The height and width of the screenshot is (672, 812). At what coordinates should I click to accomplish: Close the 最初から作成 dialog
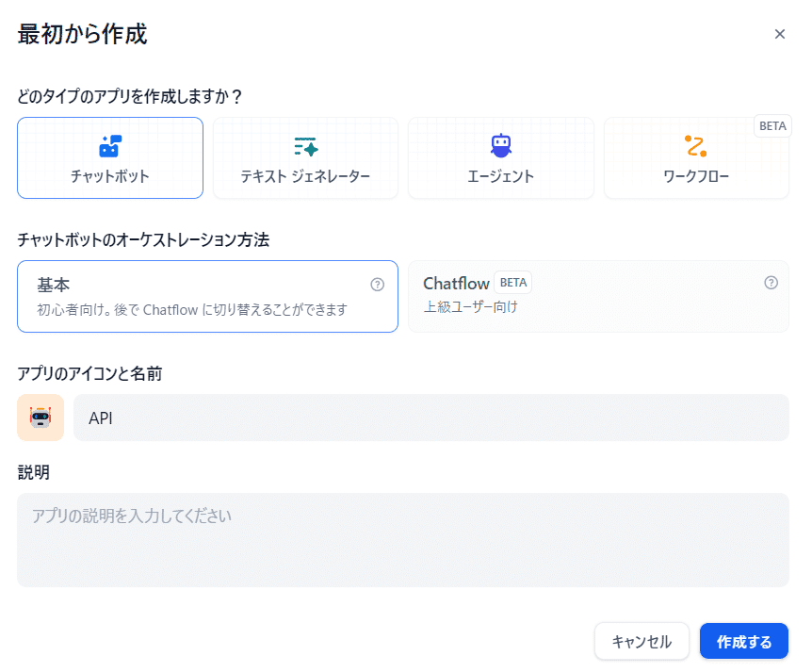point(779,34)
